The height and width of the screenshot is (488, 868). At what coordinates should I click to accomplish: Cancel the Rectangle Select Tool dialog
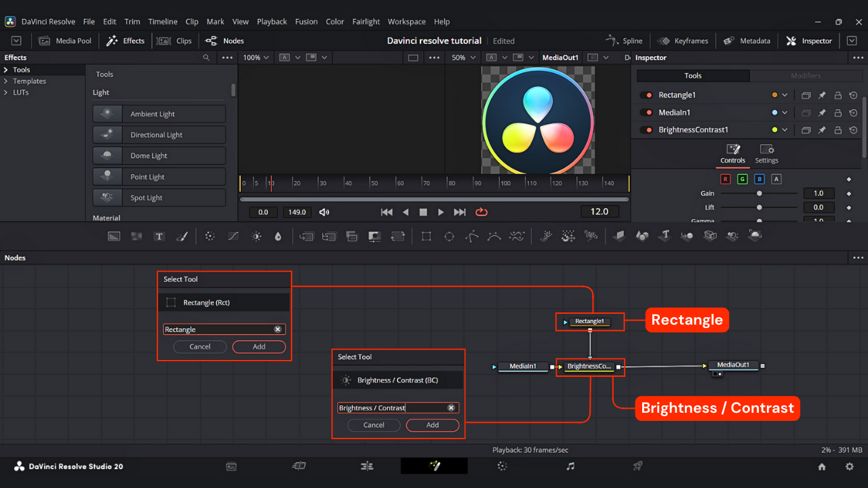point(200,346)
